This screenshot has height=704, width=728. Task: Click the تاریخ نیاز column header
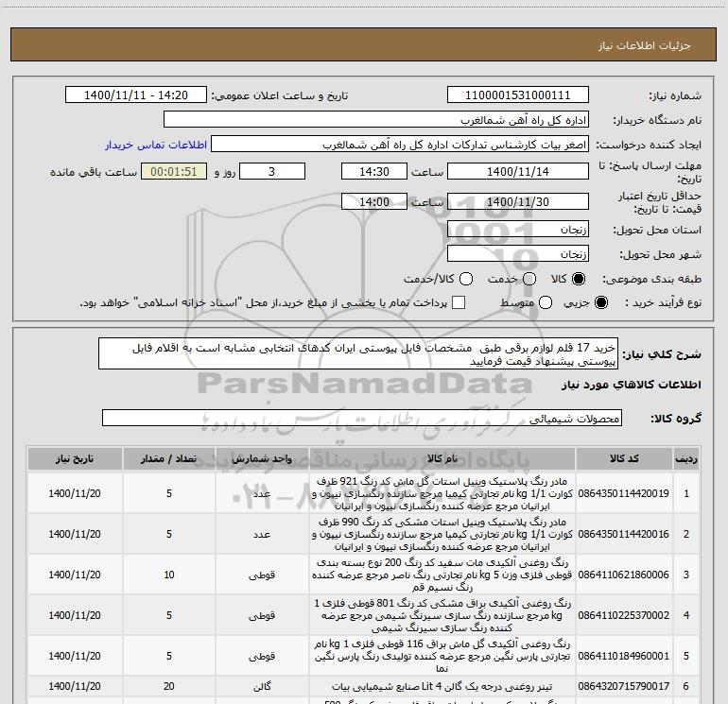(x=75, y=458)
